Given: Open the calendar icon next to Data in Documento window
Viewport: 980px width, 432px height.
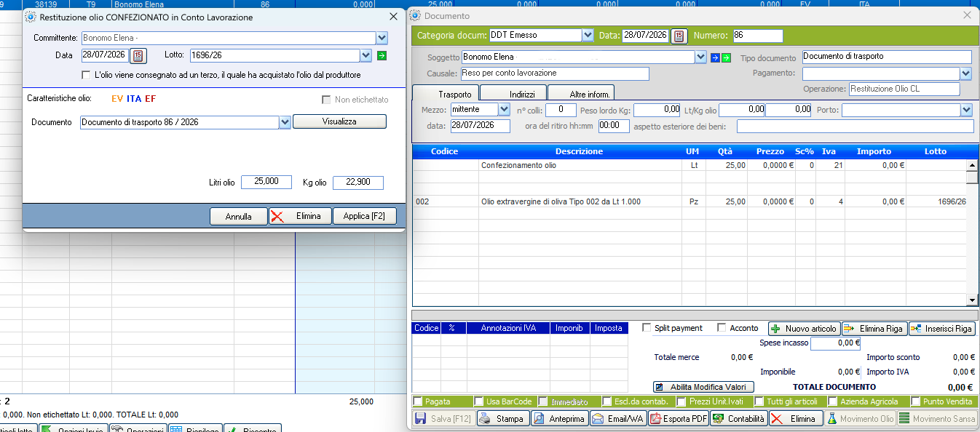Looking at the screenshot, I should [x=679, y=36].
